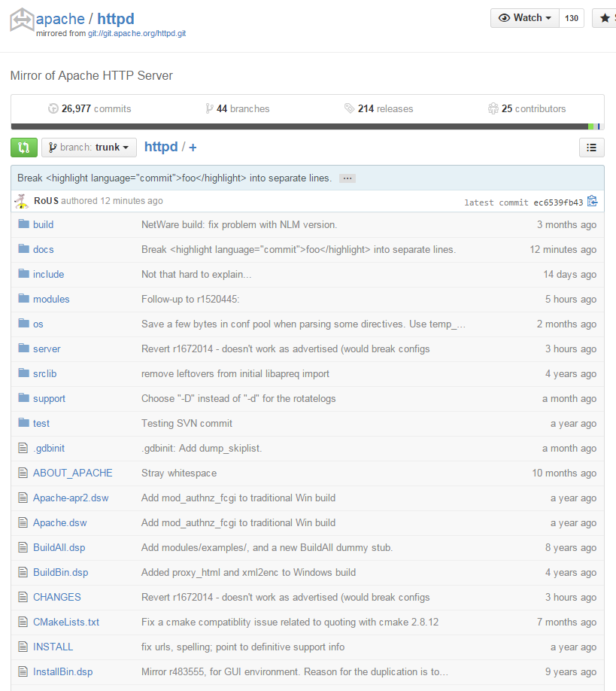Click commit message 'Stray whitespace'

point(179,473)
